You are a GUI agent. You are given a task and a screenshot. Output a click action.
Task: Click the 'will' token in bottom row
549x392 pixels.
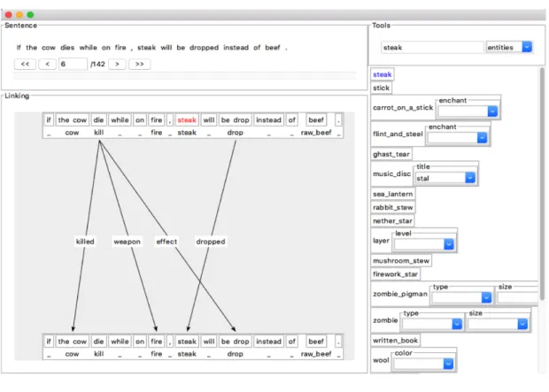click(209, 342)
